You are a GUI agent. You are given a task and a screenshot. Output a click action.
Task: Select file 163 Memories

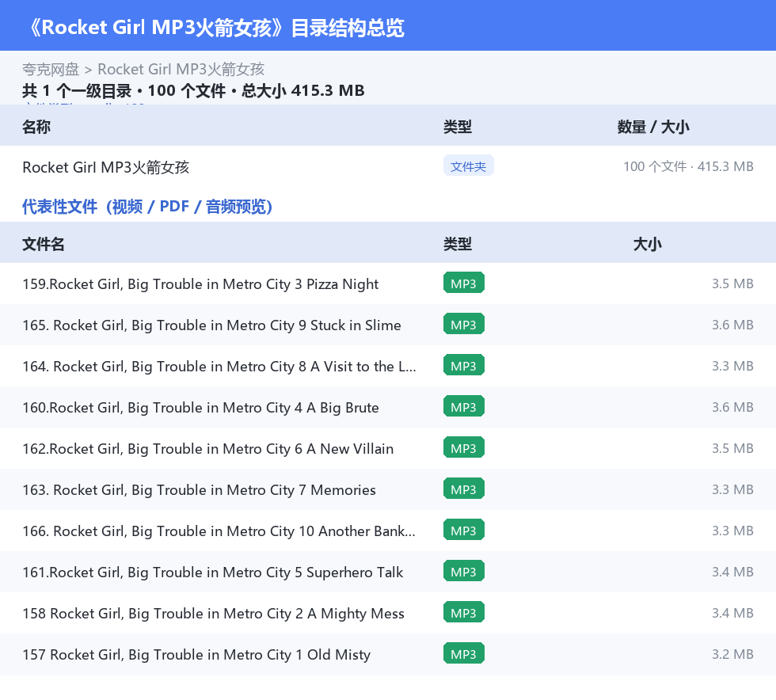pyautogui.click(x=199, y=489)
